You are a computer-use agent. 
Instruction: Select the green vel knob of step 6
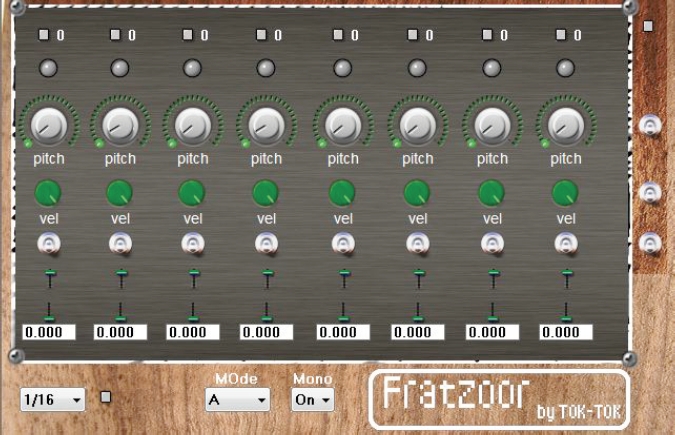click(x=417, y=193)
